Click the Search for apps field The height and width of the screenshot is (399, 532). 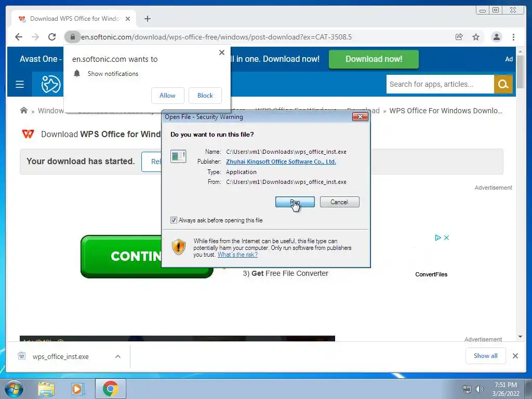[440, 84]
